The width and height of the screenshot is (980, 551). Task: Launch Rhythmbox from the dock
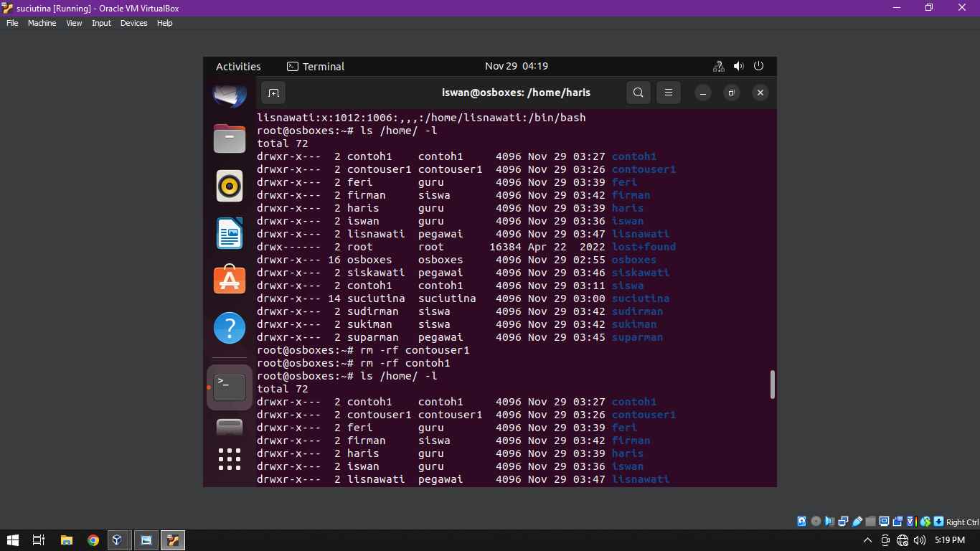click(x=230, y=186)
